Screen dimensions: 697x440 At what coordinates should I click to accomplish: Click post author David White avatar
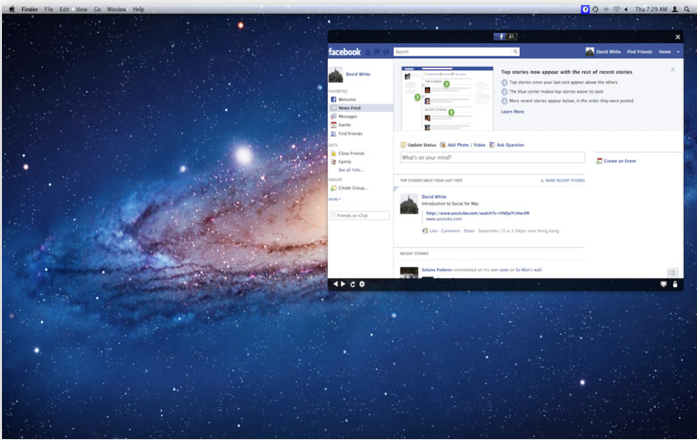tap(409, 204)
